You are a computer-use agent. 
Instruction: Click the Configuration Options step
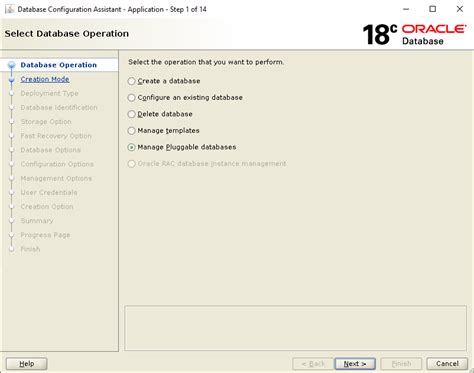click(57, 164)
